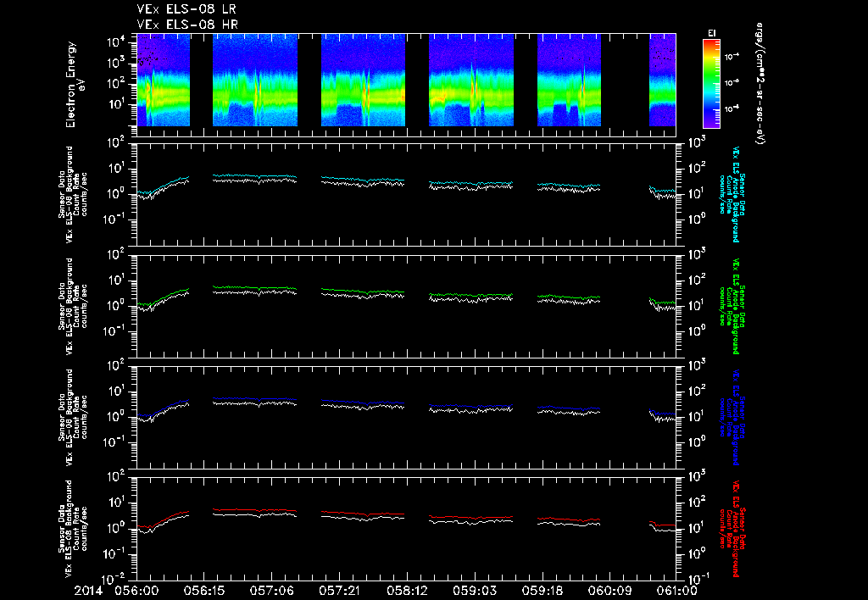Click the left axis label of the cyan-trace panel

73,194
